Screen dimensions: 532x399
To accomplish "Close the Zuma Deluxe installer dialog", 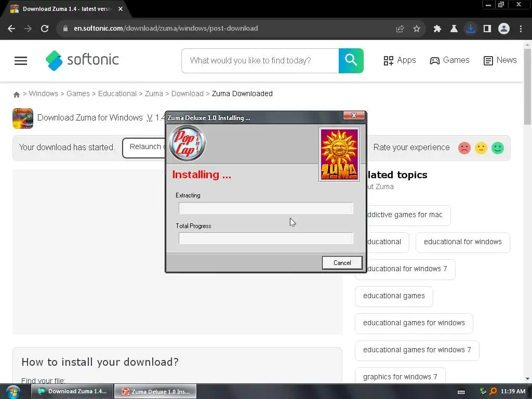I will (354, 115).
